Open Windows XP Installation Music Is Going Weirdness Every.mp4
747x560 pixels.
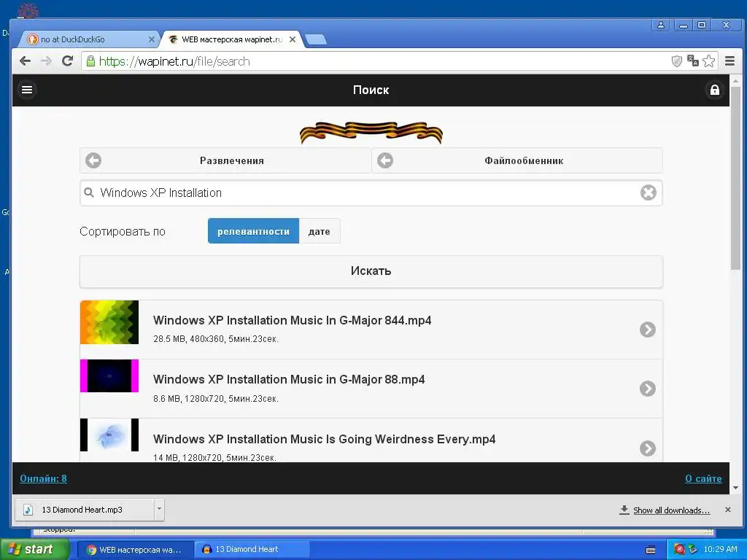coord(371,440)
